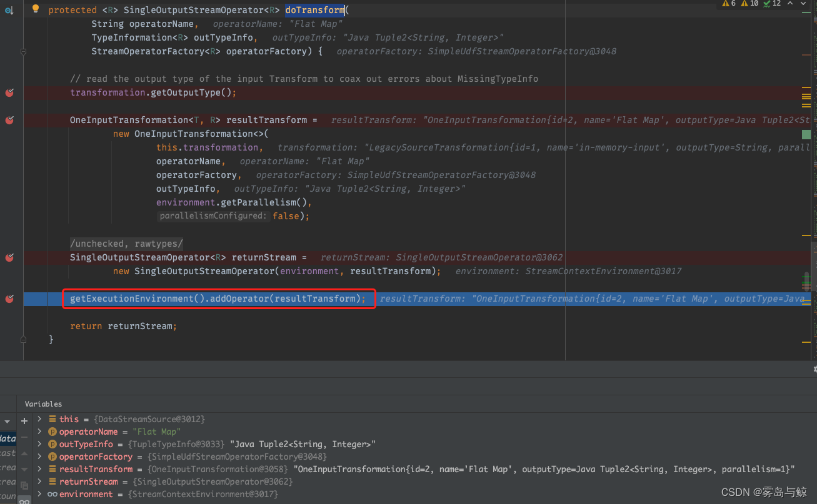This screenshot has height=504, width=817.
Task: Click the 'return returnStream;' statement
Action: click(x=124, y=326)
